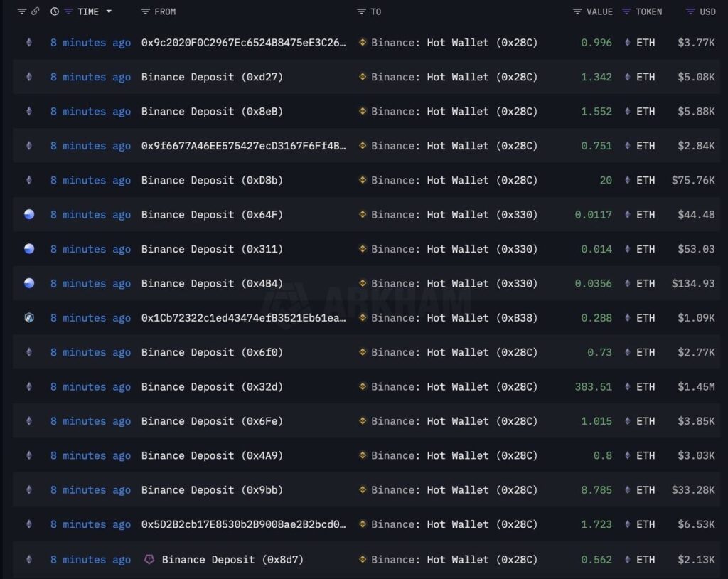Open the TIME dropdown arrow
Screen dimensions: 728x579
tap(110, 11)
